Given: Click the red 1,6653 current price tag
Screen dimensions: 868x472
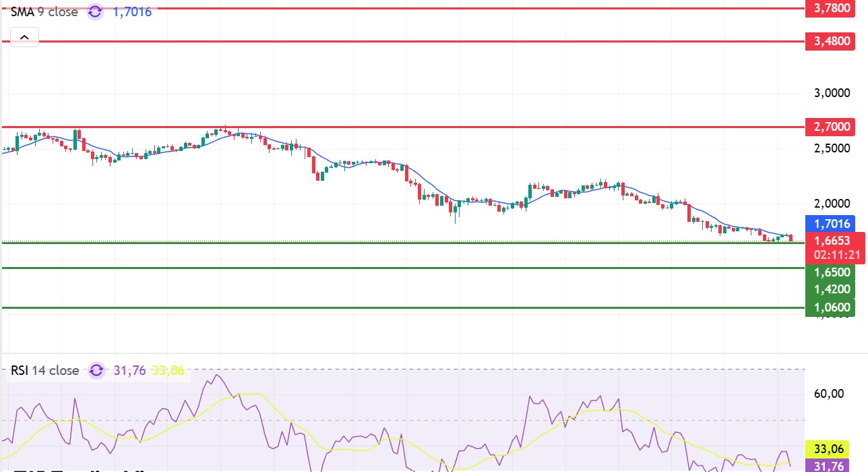Looking at the screenshot, I should click(x=832, y=241).
